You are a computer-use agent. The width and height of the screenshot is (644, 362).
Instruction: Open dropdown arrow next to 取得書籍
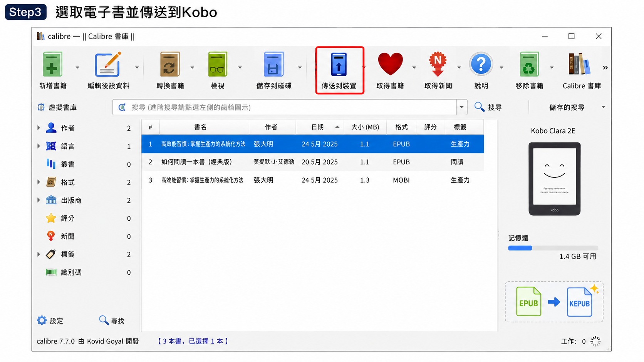pos(414,68)
